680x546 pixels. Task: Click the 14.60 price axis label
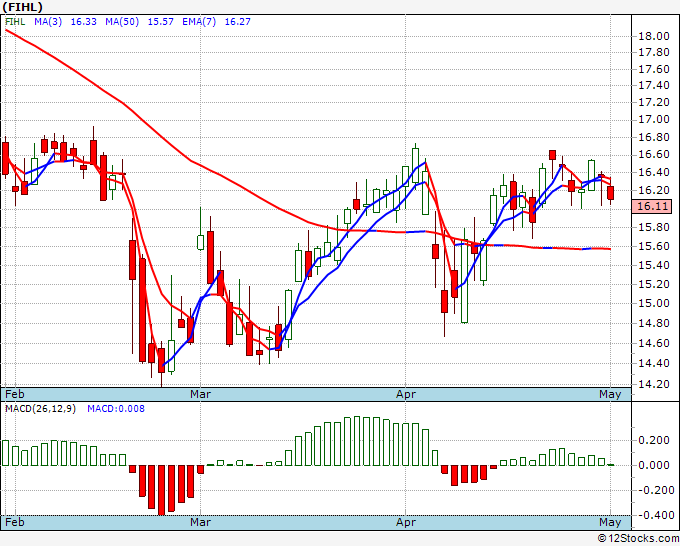(x=654, y=343)
